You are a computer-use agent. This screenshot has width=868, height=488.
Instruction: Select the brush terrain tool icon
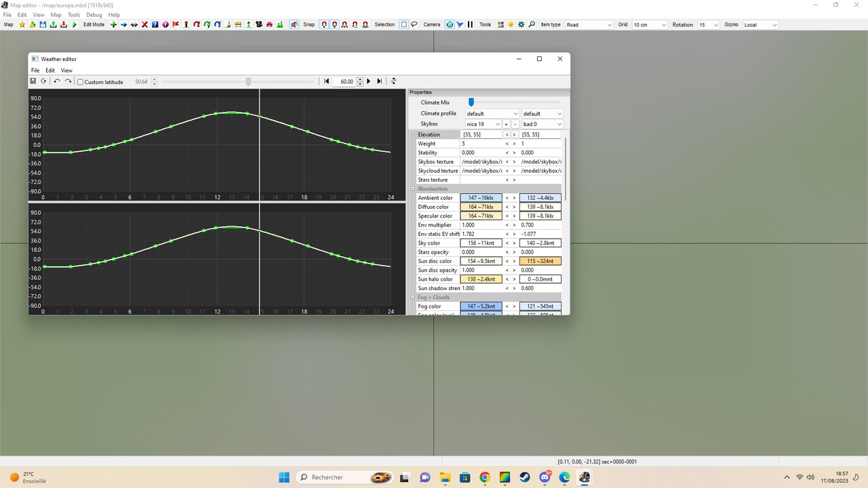228,24
